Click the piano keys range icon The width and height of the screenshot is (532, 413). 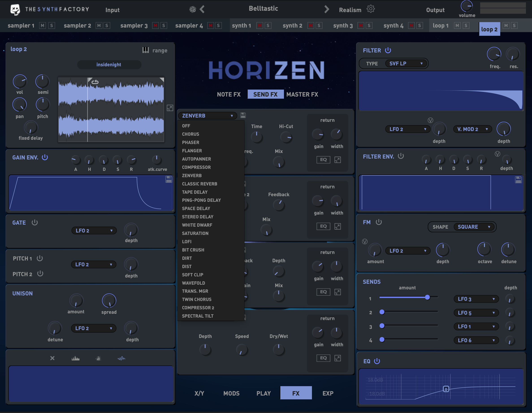pos(145,50)
